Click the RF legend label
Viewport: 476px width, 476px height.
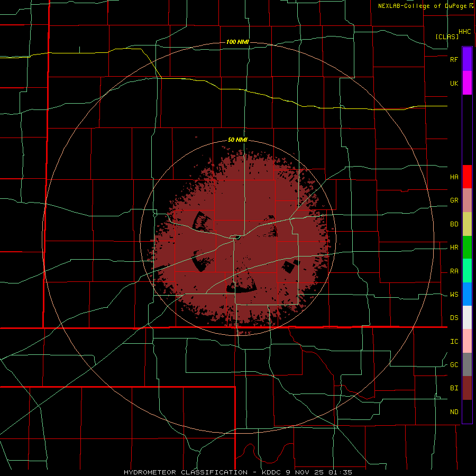pos(454,59)
